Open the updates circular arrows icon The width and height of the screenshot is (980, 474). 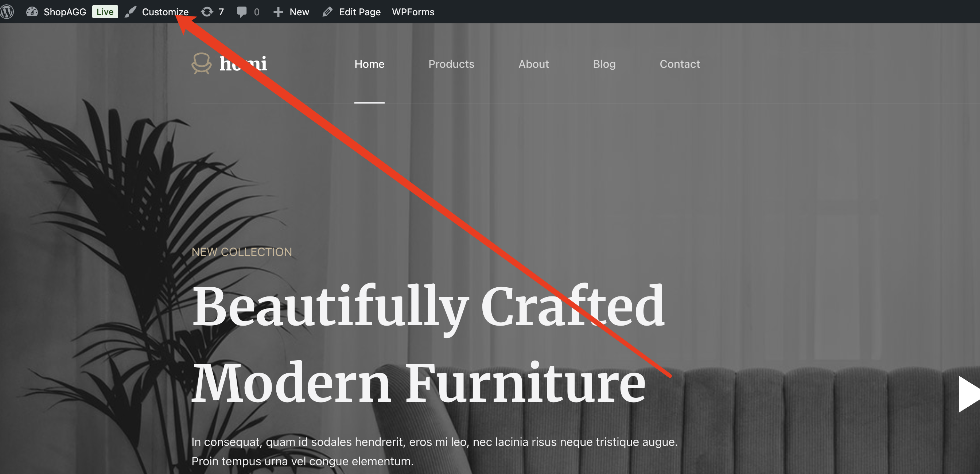[x=207, y=12]
